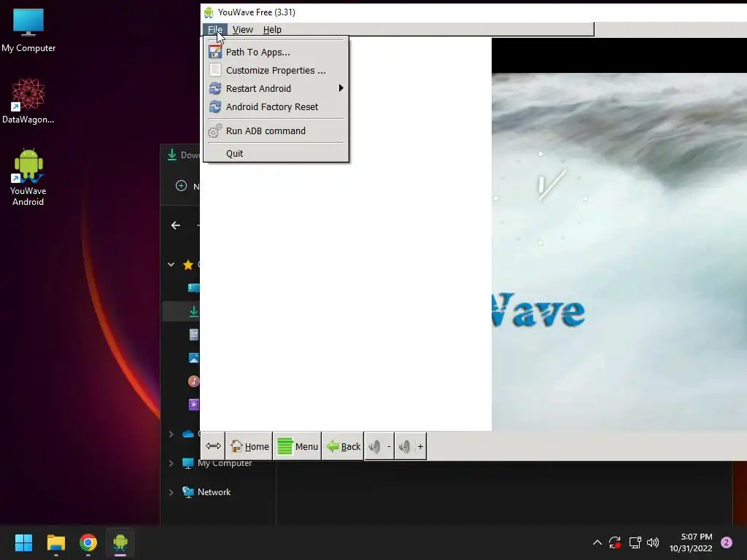Click the New plus icon in File Explorer
This screenshot has height=560, width=747.
pyautogui.click(x=181, y=186)
